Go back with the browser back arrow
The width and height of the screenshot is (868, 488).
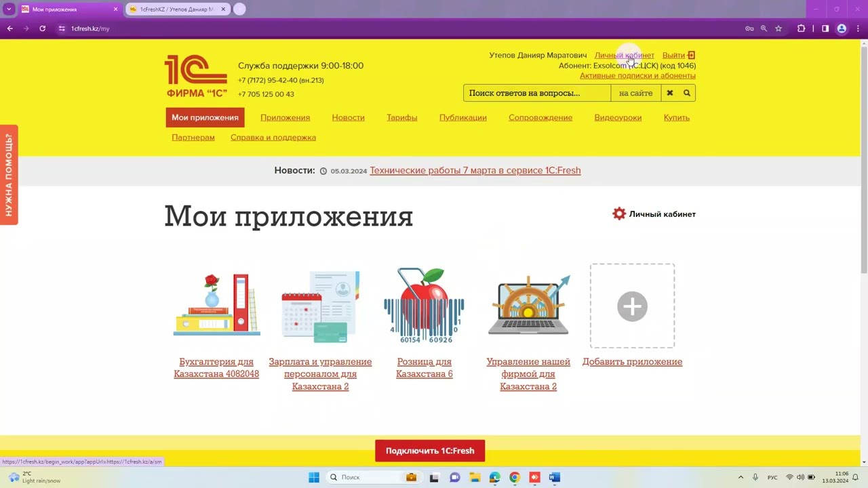click(x=9, y=28)
